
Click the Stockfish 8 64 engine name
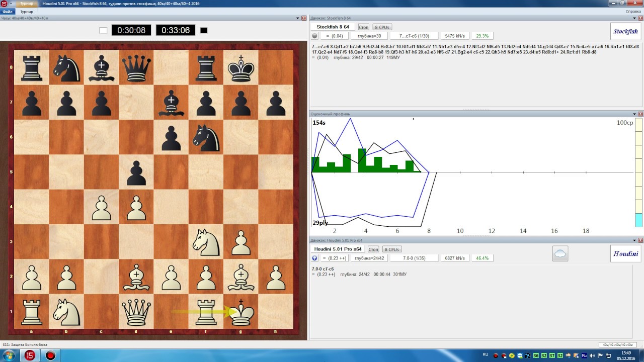tap(333, 27)
